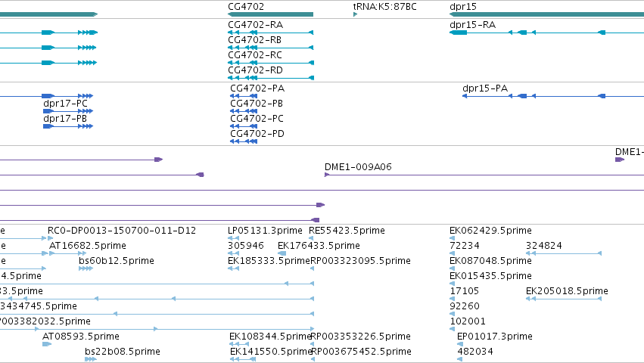Select the RE55423.5prime EST

347,231
